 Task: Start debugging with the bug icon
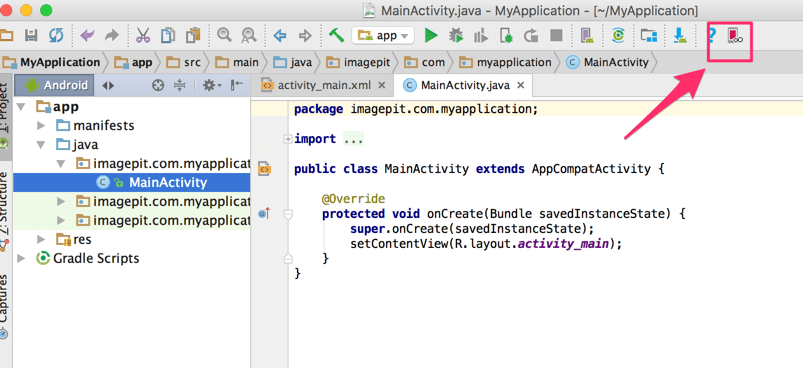click(x=456, y=35)
